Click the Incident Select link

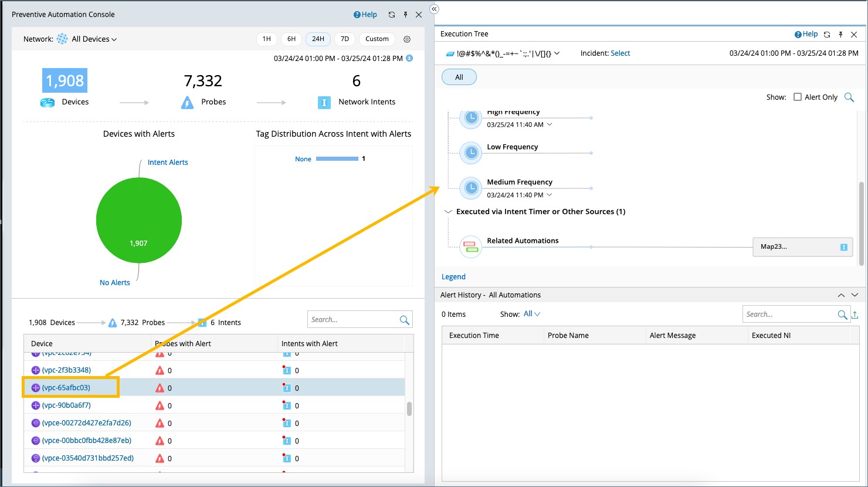click(x=620, y=53)
